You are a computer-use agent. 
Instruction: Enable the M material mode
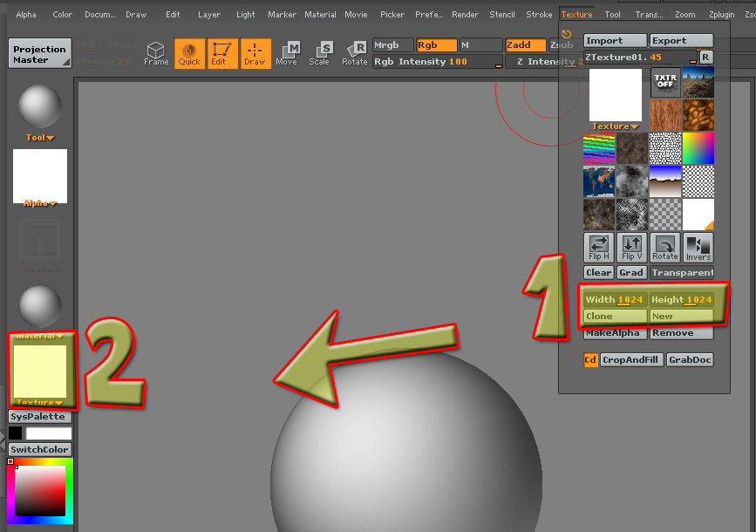click(480, 45)
